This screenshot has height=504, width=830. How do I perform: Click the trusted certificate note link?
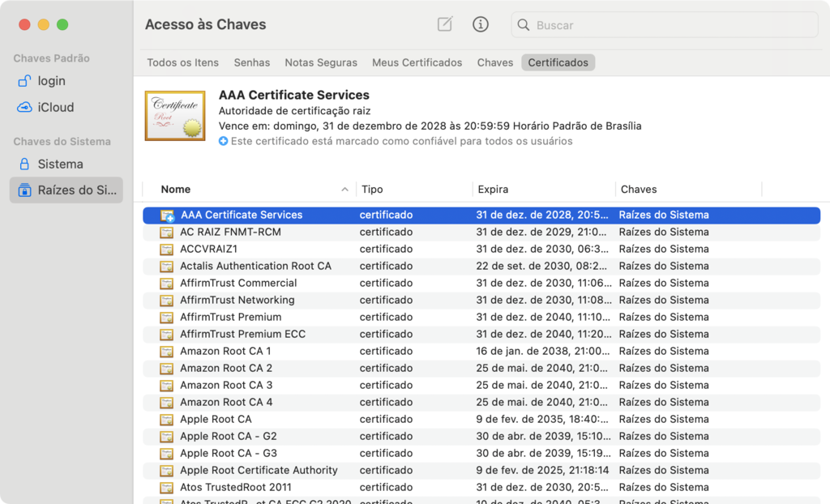pyautogui.click(x=317, y=141)
